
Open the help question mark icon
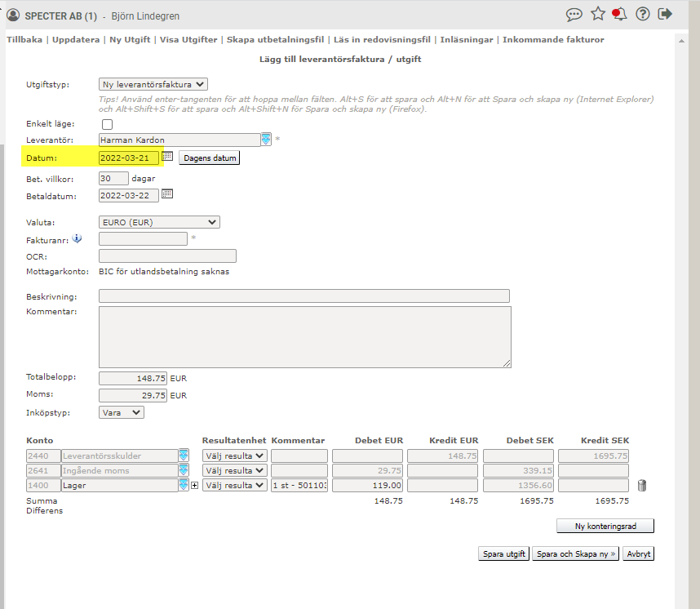(x=643, y=14)
